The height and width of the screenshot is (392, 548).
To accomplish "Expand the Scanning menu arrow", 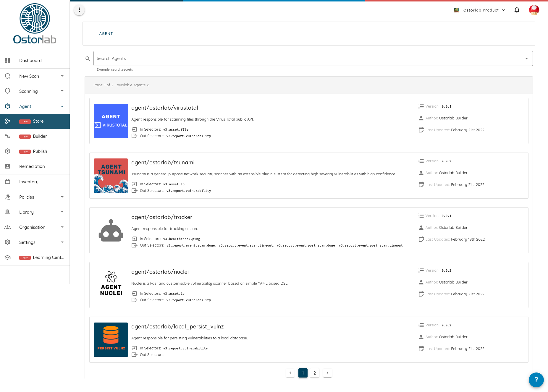I will [x=62, y=91].
